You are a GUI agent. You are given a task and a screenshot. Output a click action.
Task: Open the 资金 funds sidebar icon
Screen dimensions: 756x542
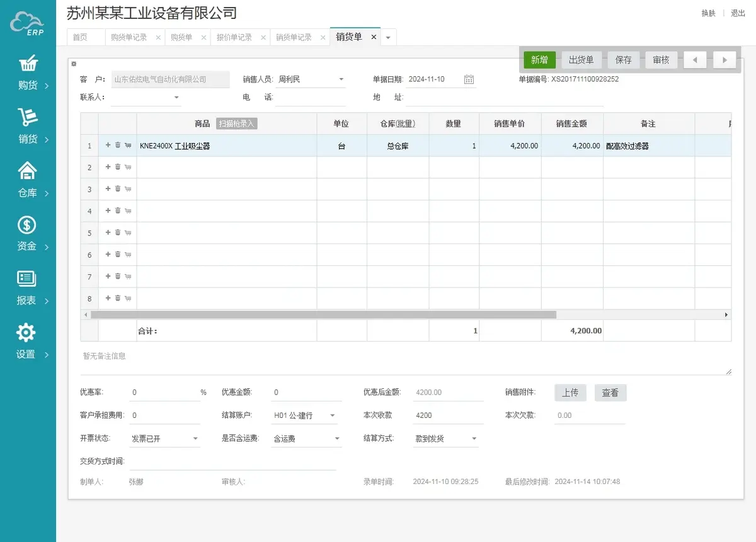[27, 225]
